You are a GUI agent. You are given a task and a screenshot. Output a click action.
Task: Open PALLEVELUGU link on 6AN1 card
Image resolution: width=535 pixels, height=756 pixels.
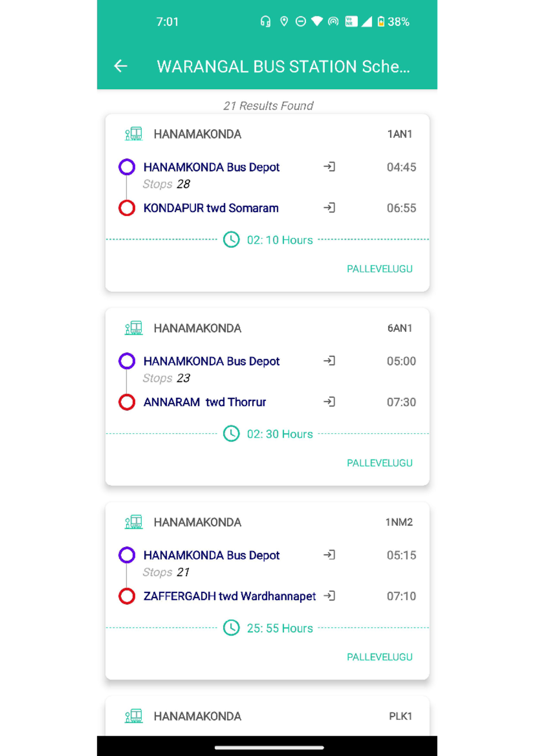(379, 463)
